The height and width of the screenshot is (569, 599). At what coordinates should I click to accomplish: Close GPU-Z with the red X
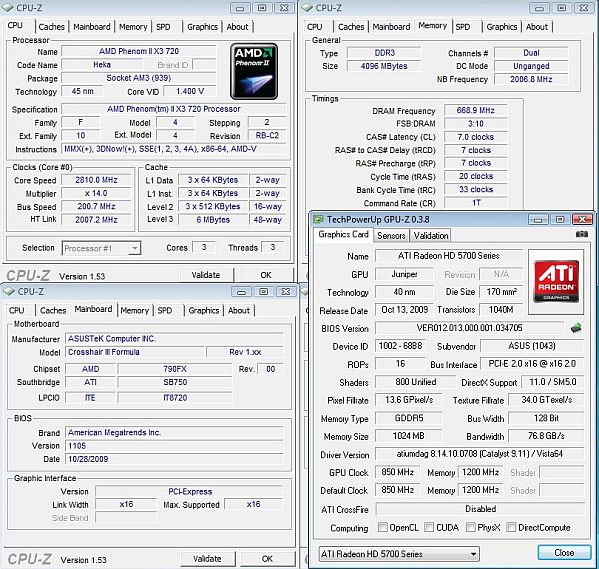(x=582, y=219)
